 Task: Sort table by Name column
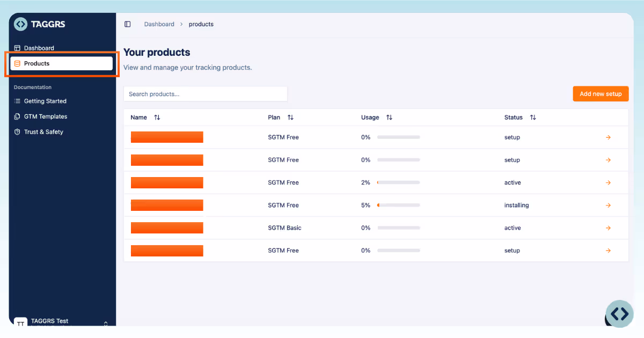[157, 117]
